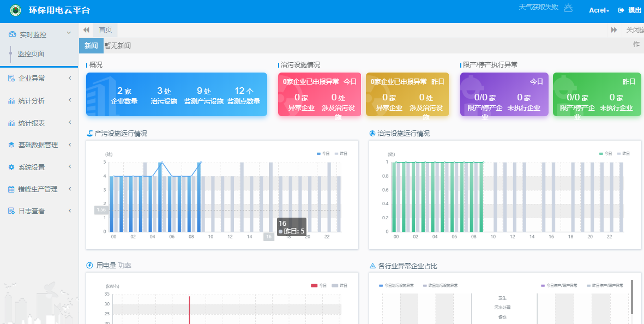Switch to the 首页 tab
Viewport: 644px width, 324px height.
(105, 30)
